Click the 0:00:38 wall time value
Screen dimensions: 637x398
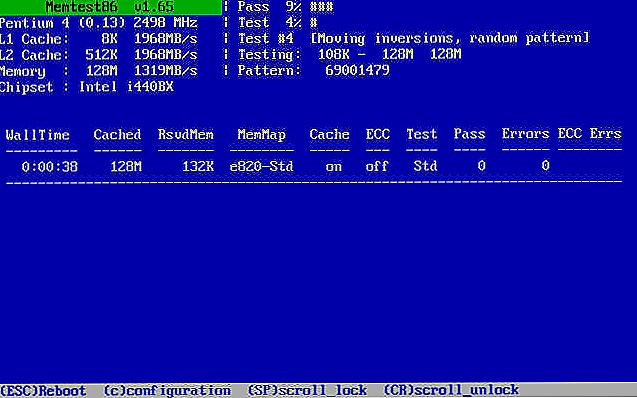[x=50, y=167]
